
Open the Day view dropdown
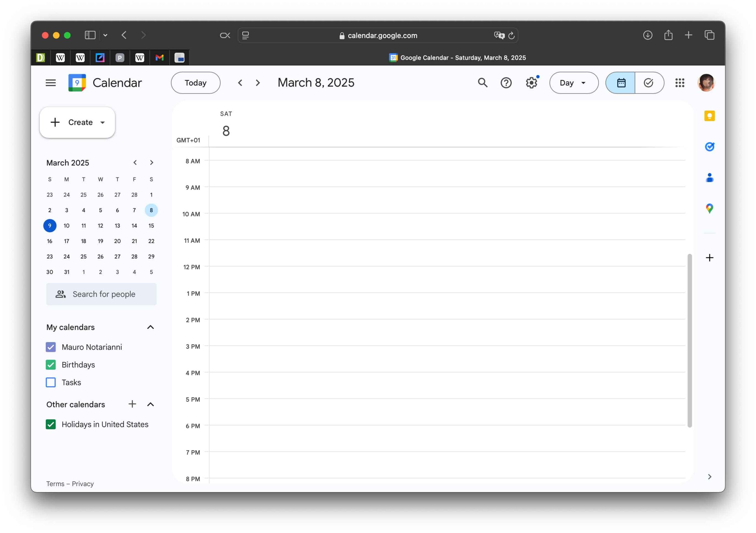pyautogui.click(x=573, y=83)
